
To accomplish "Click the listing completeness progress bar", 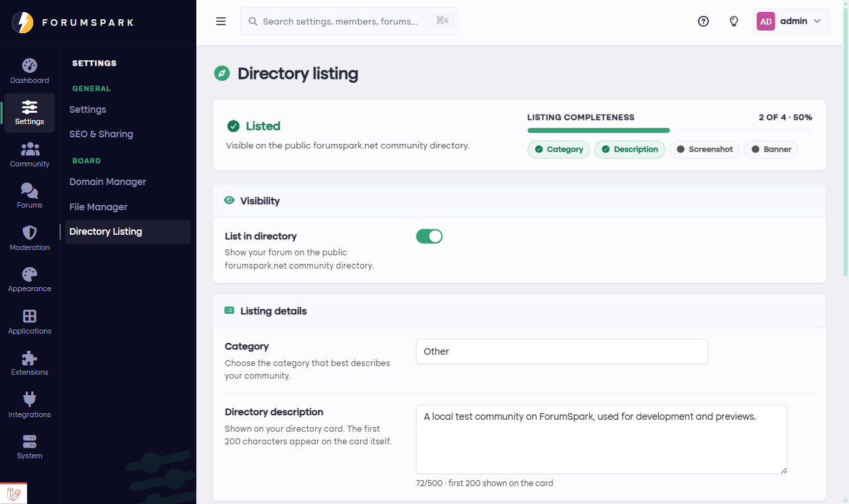I will pyautogui.click(x=670, y=131).
